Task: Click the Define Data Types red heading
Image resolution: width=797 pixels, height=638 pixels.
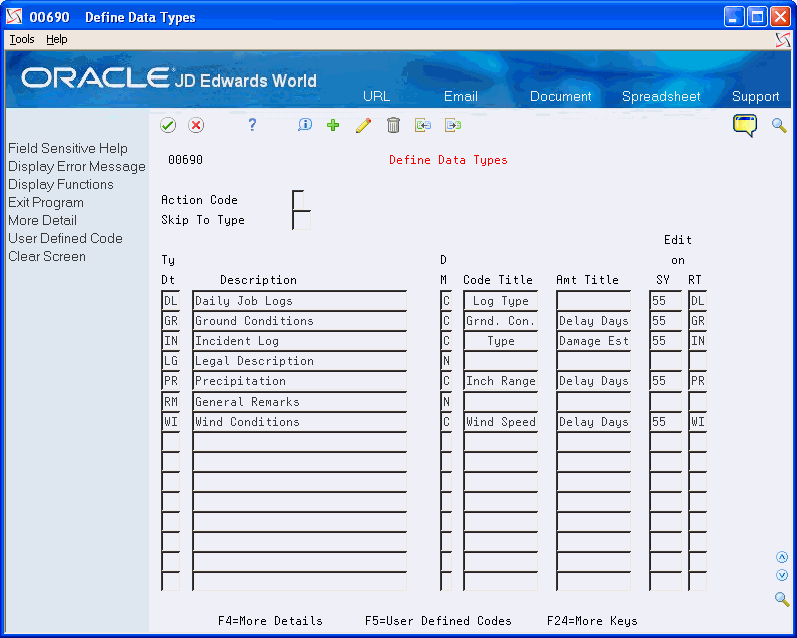Action: (x=448, y=160)
